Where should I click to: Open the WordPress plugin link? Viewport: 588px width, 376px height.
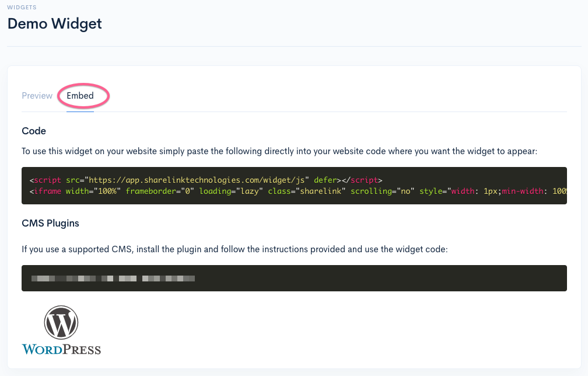[61, 329]
